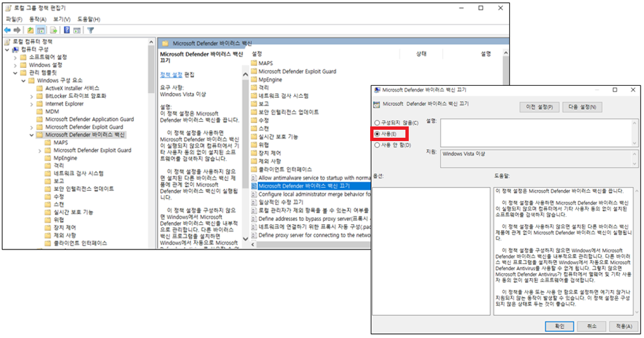Image resolution: width=644 pixels, height=338 pixels.
Task: Select the 사용(E) radio button
Action: (x=377, y=134)
